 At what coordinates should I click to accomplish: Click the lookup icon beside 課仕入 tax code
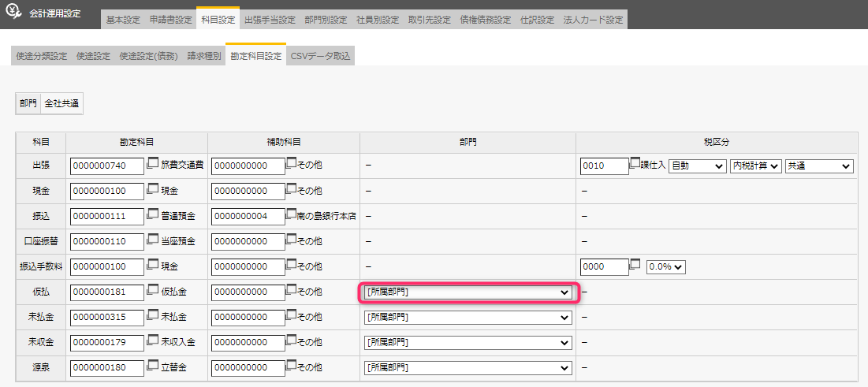point(635,164)
